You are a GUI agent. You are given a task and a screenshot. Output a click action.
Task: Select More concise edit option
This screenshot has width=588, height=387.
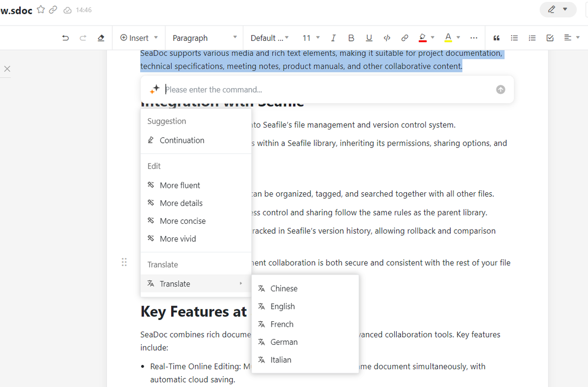point(196,221)
